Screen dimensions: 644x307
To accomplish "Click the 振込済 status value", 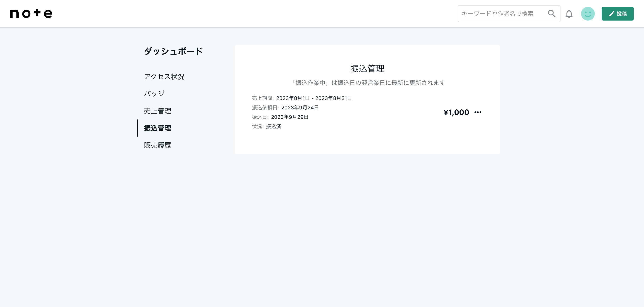I will pos(273,127).
